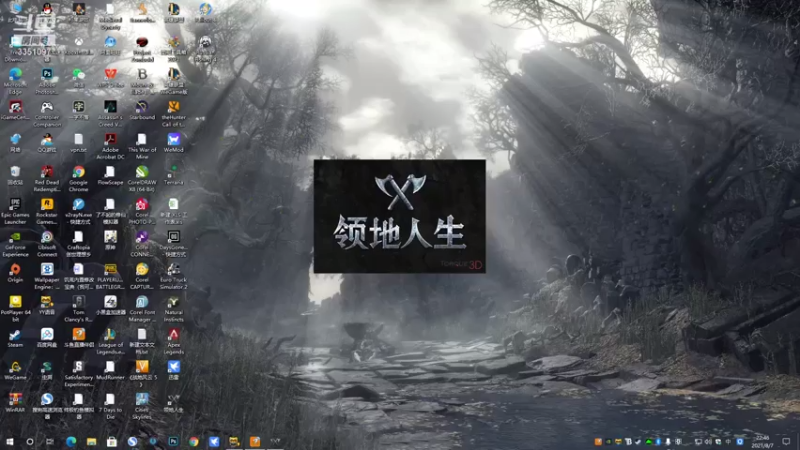Select the This War of Mine icon
The image size is (800, 450).
pos(142,146)
